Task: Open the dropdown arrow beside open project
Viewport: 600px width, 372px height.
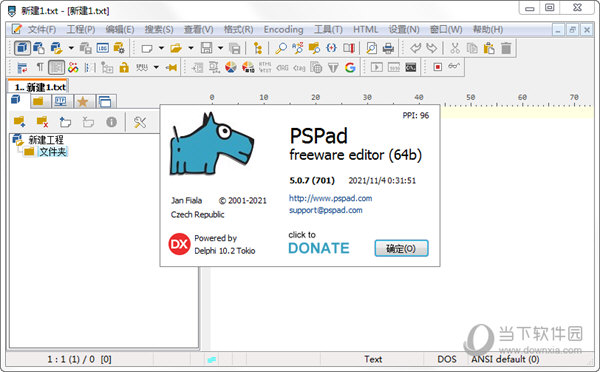Action: point(71,48)
